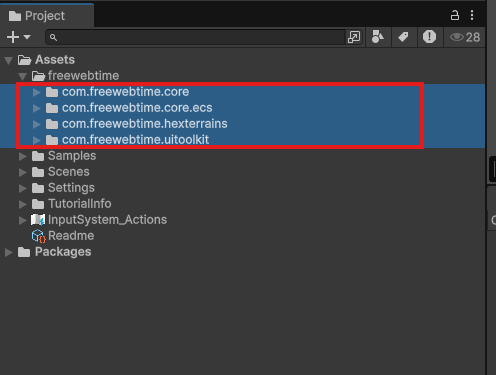Open the Project panel three-dot menu
496x375 pixels.
(x=472, y=15)
